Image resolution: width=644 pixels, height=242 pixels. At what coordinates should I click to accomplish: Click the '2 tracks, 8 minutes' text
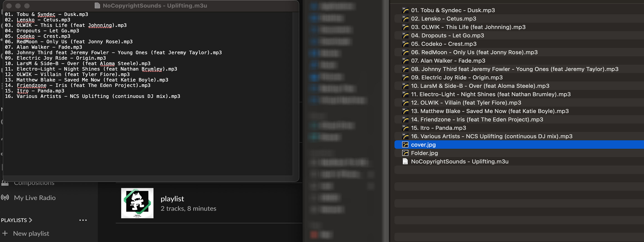pos(189,208)
